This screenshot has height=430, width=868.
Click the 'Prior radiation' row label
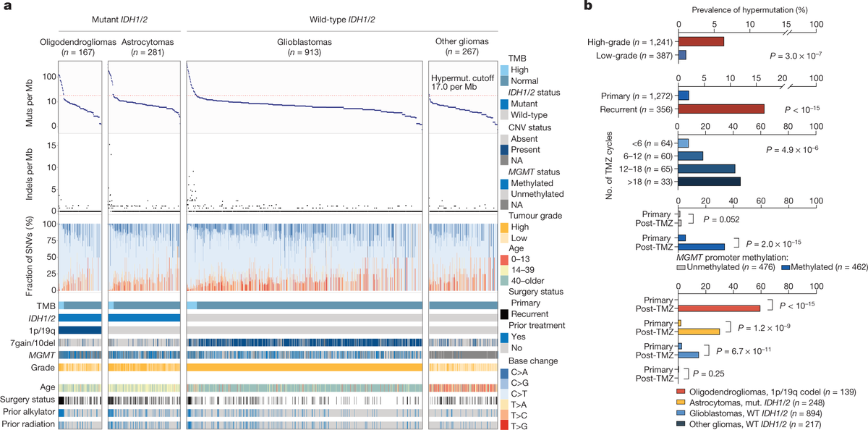click(x=28, y=424)
